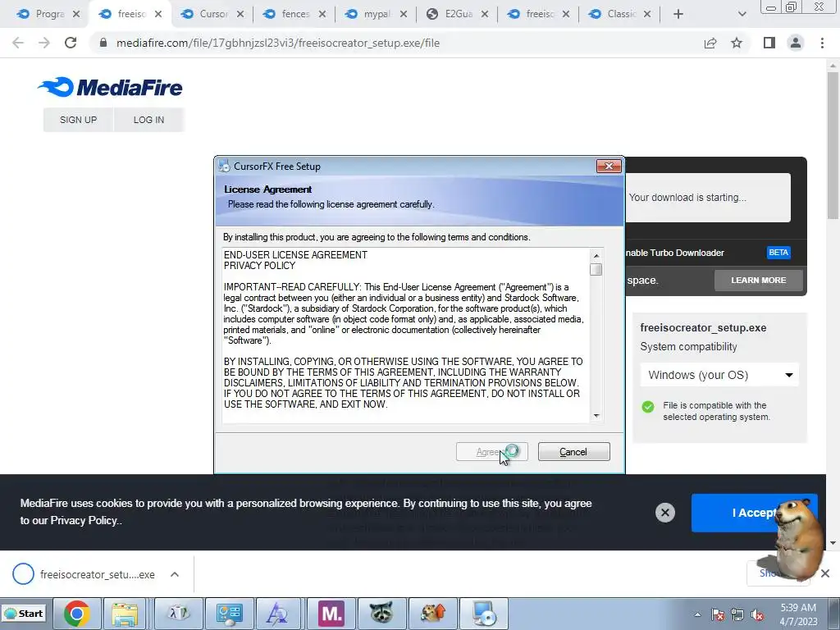Show hidden system tray icons
840x630 pixels.
pos(697,614)
